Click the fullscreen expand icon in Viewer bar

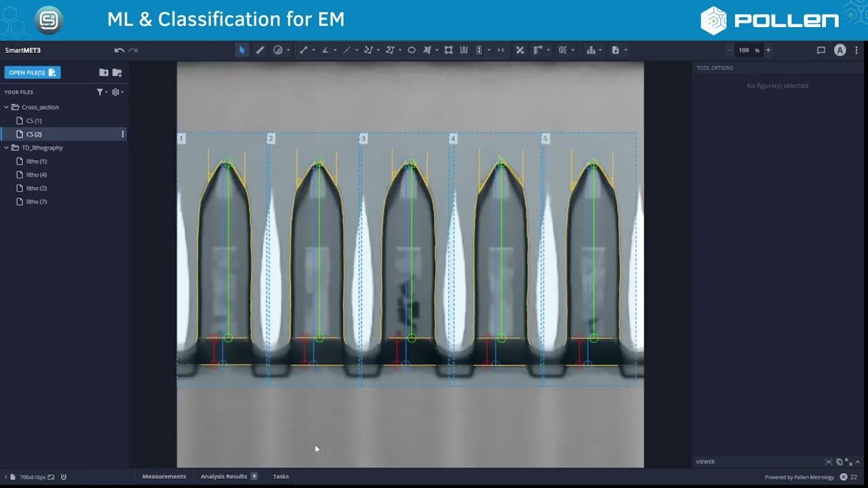point(848,462)
